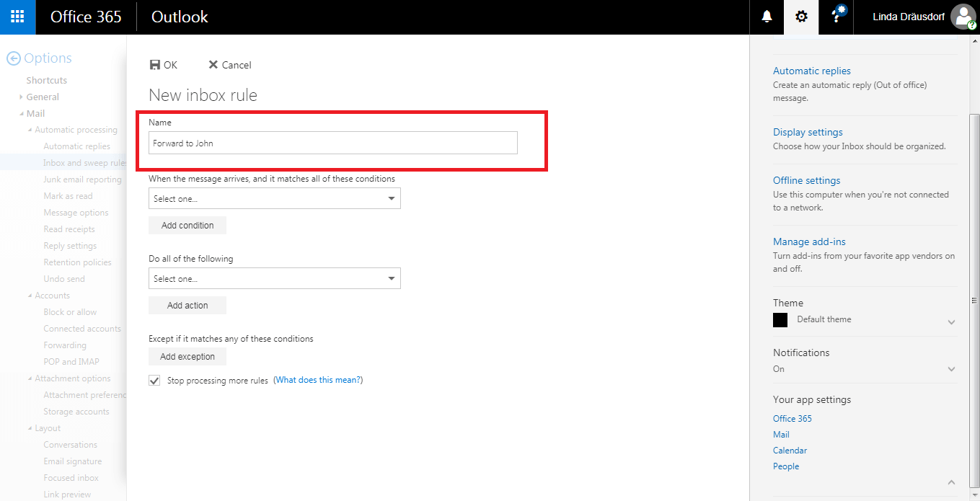Image resolution: width=980 pixels, height=501 pixels.
Task: Cancel the new inbox rule
Action: 230,65
